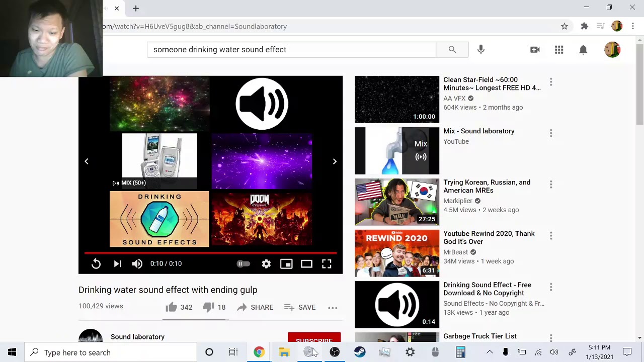Open the Clean Star-Field video title
644x362 pixels.
click(x=492, y=83)
